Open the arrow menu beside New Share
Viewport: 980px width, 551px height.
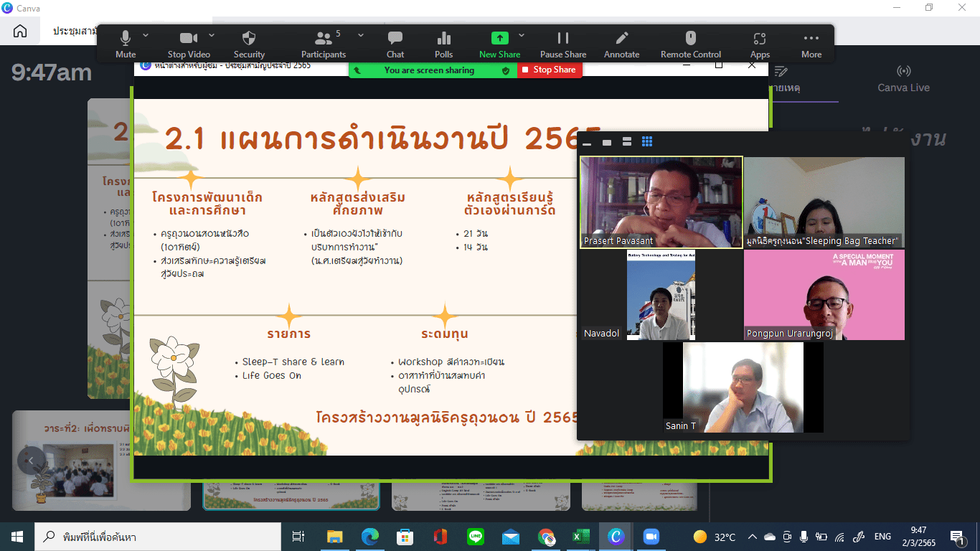[x=522, y=35]
